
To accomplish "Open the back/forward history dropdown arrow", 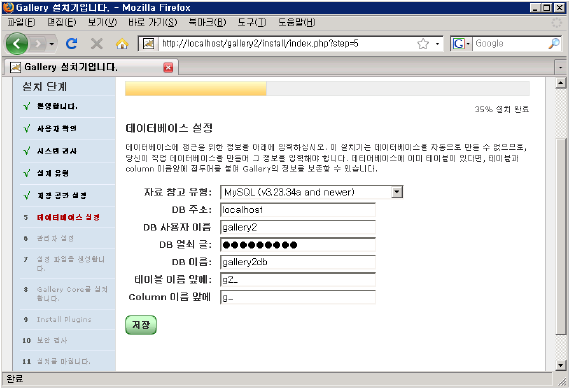I will pos(52,44).
